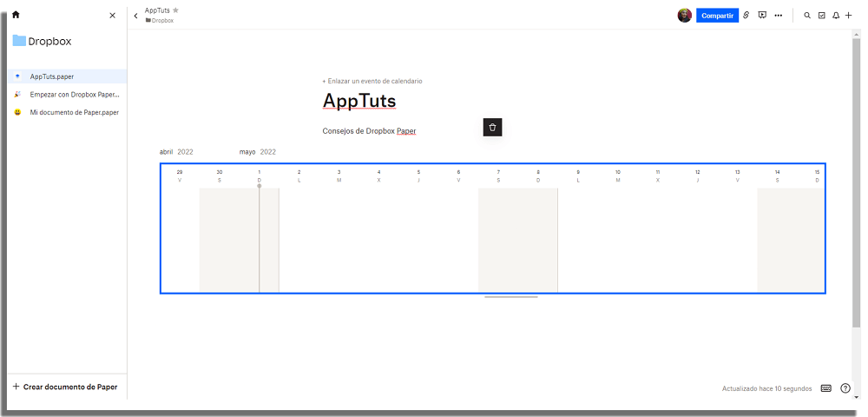Open Dropbox breadcrumb folder link
This screenshot has width=868, height=417.
[160, 21]
